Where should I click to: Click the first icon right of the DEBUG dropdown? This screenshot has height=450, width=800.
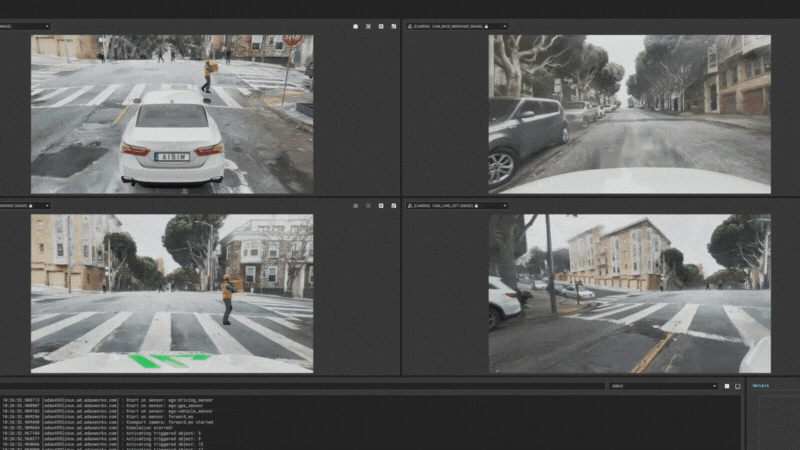pos(727,385)
